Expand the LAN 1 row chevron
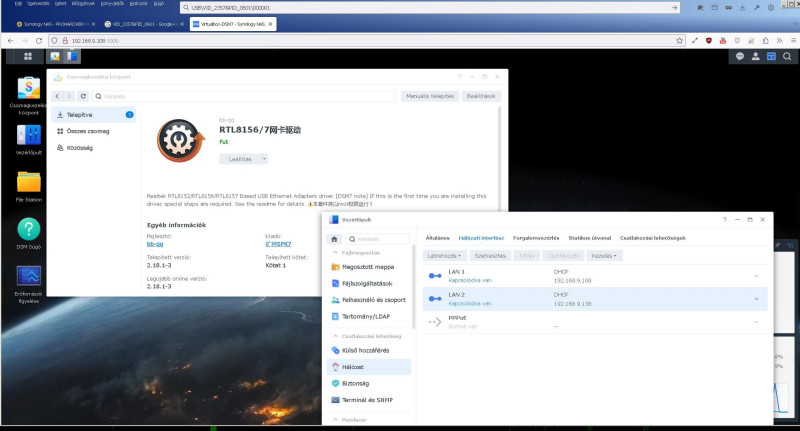The height and width of the screenshot is (431, 800). click(x=756, y=276)
